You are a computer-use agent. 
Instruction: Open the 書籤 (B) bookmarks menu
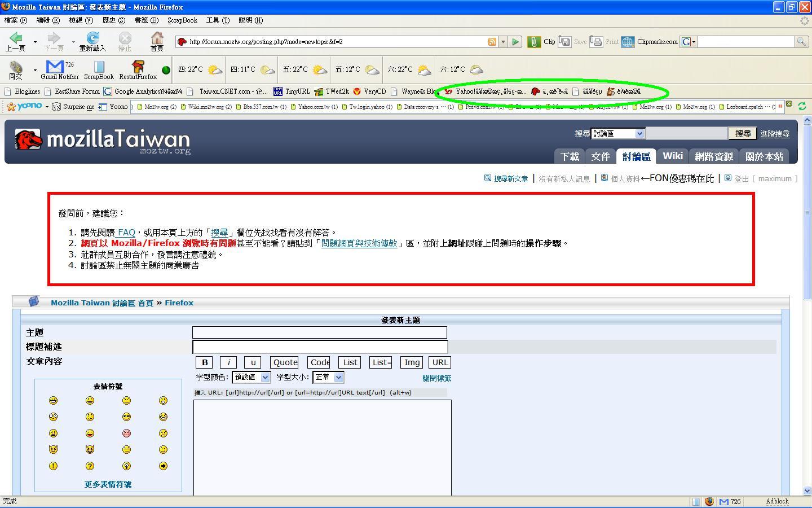coord(146,20)
